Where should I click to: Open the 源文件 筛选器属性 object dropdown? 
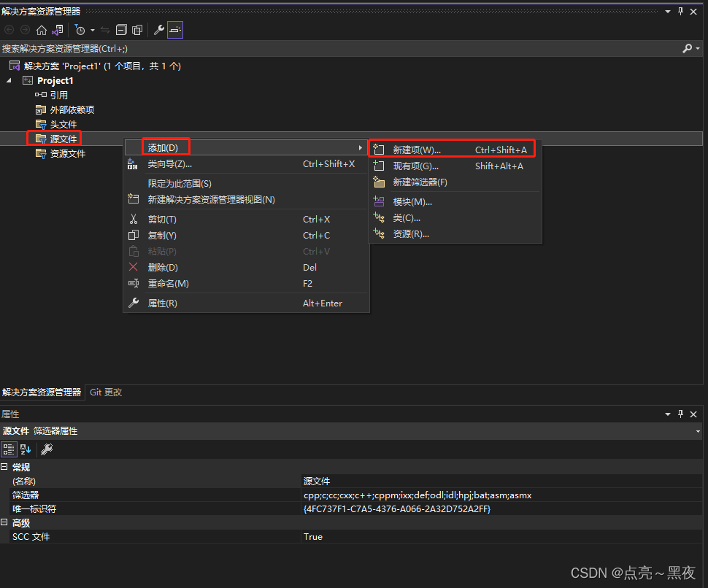pos(698,431)
